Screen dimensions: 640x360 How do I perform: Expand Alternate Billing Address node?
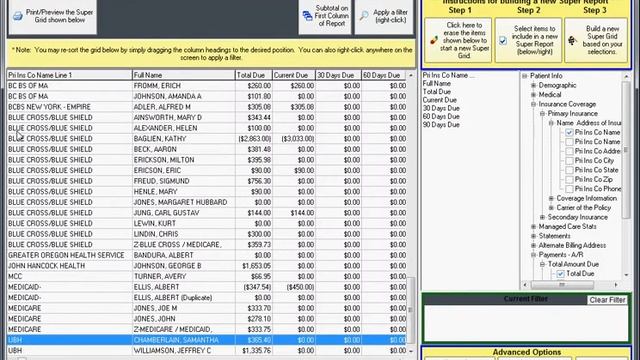[x=533, y=245]
